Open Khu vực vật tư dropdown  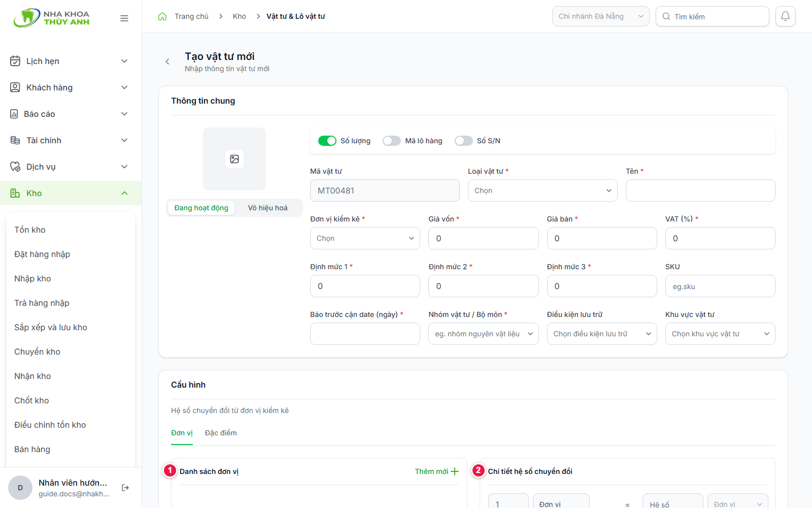(720, 334)
